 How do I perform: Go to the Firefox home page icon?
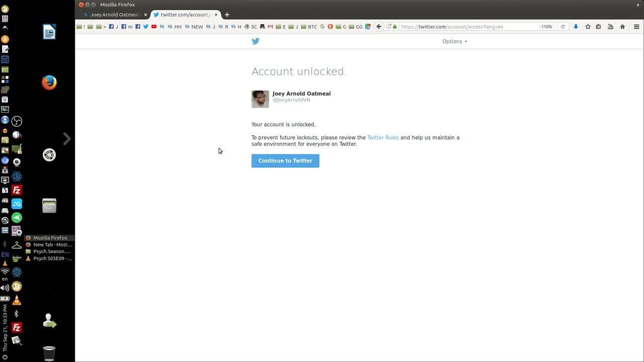point(622,27)
